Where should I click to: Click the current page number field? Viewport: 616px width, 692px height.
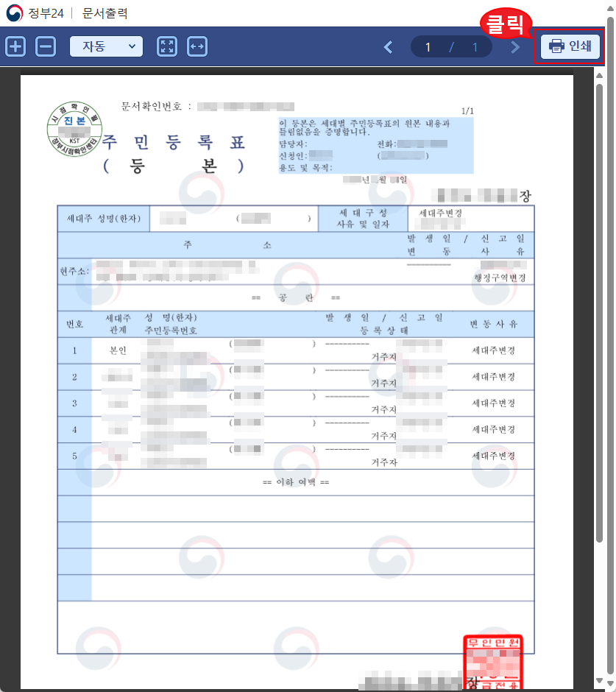428,47
